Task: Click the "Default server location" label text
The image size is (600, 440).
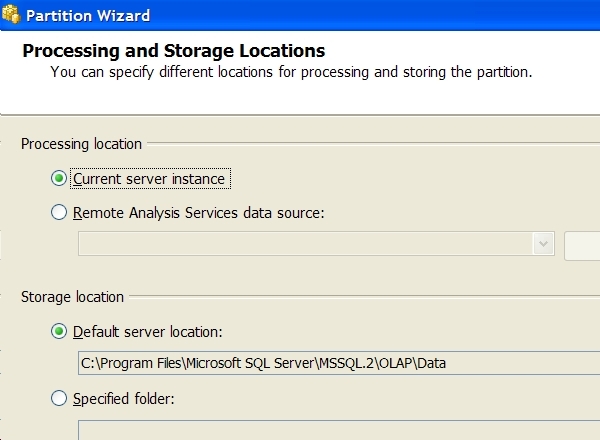Action: (147, 331)
